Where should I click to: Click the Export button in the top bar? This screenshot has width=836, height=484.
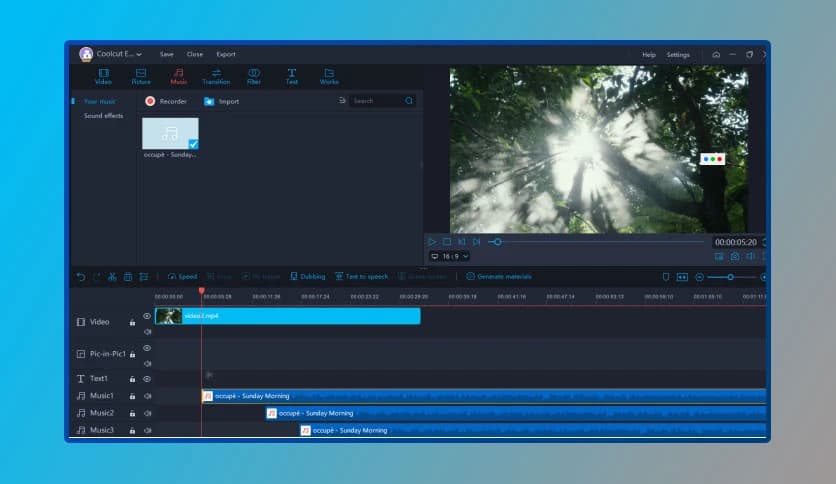pyautogui.click(x=226, y=55)
